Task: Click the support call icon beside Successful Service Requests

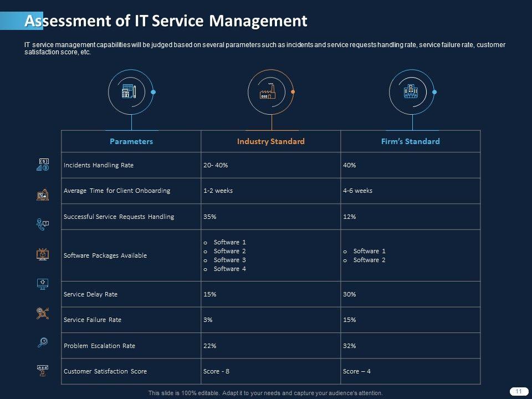Action: (43, 224)
